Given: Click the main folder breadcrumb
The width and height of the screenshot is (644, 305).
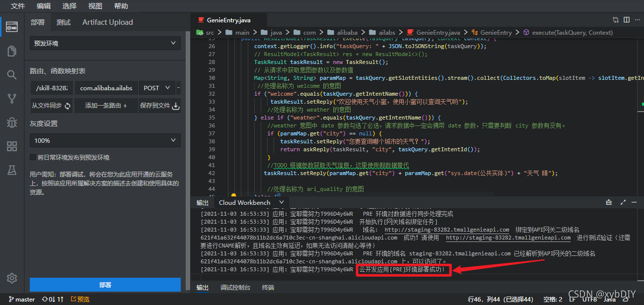Looking at the screenshot, I should point(238,32).
